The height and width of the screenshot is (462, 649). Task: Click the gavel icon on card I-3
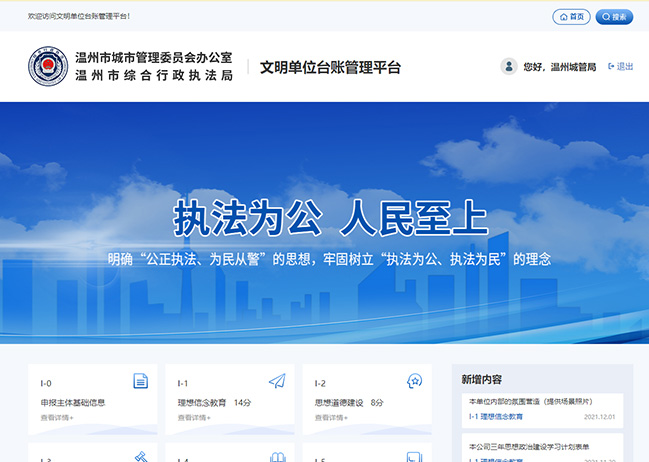tap(142, 457)
